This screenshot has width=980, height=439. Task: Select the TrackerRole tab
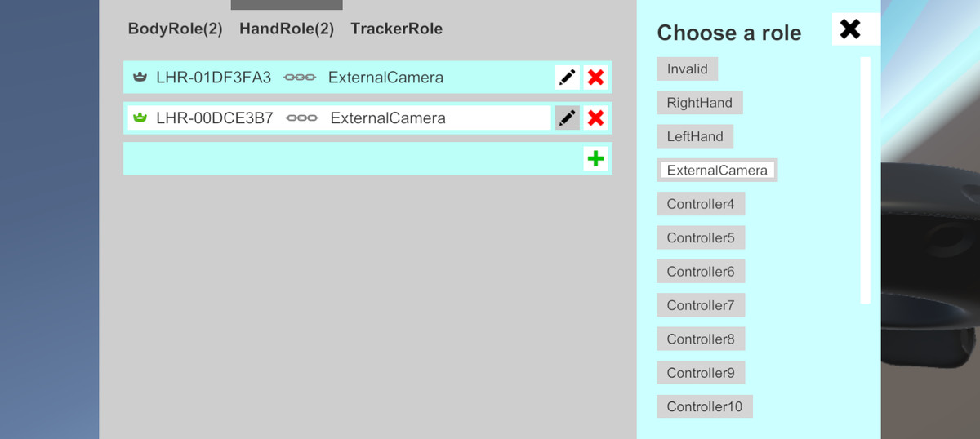(x=397, y=29)
